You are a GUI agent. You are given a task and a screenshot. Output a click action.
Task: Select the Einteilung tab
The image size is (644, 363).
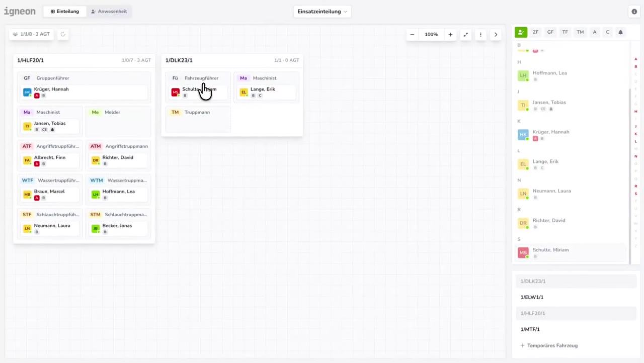[x=65, y=12]
